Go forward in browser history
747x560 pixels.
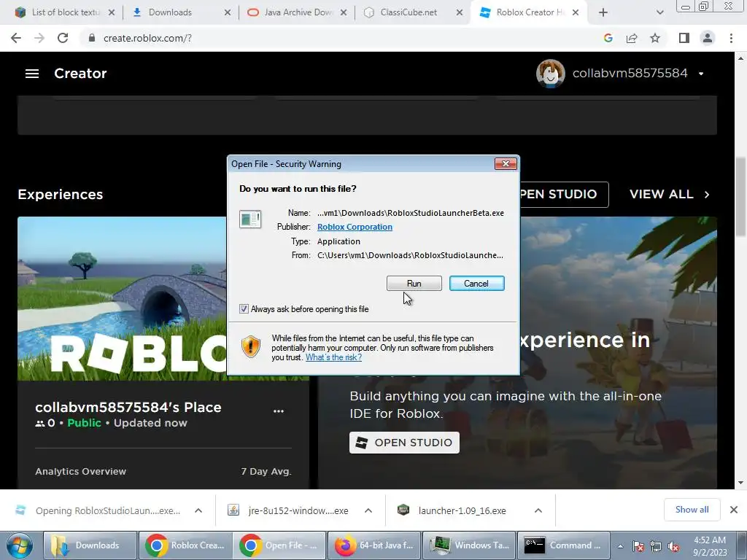[39, 38]
